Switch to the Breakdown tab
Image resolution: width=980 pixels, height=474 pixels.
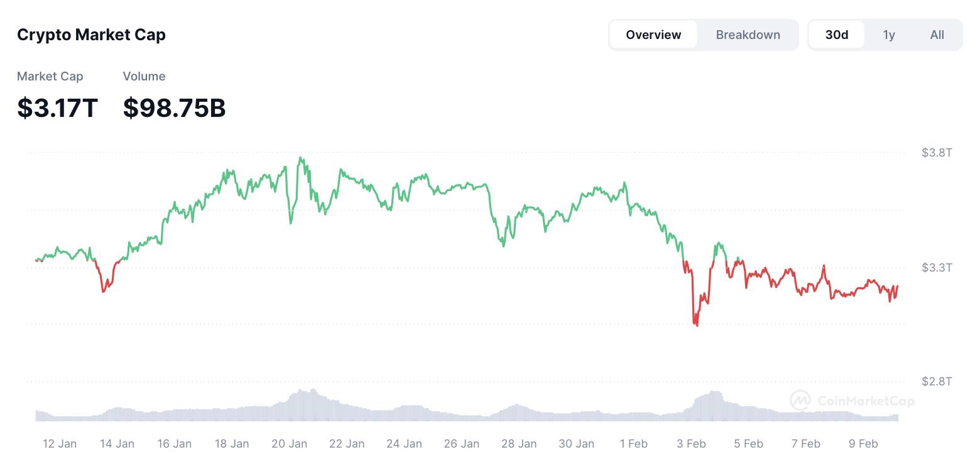(748, 35)
